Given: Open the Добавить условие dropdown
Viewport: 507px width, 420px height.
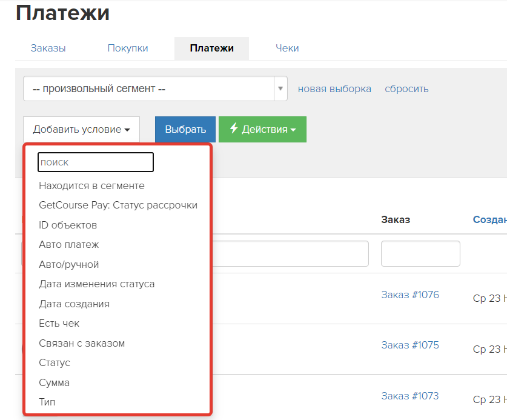Looking at the screenshot, I should [x=82, y=130].
